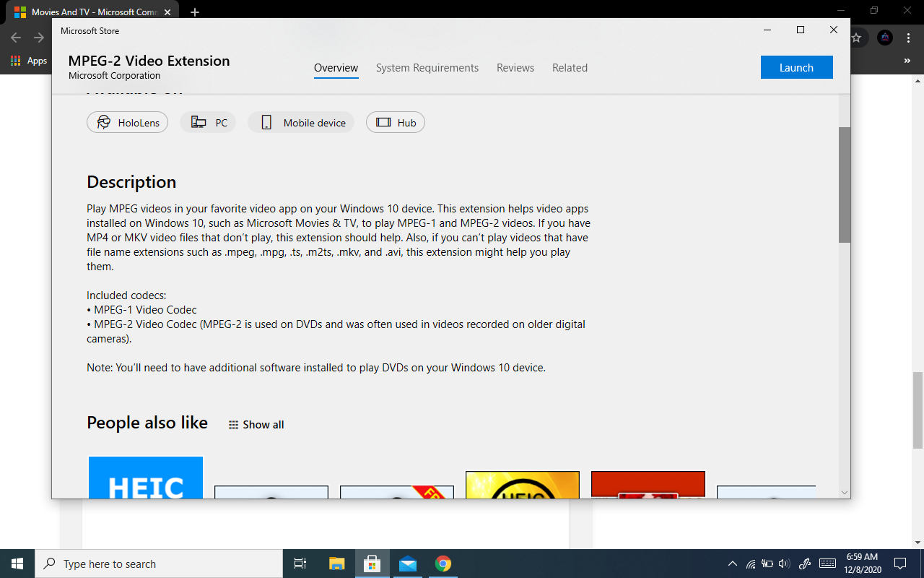Click the Microsoft Store vertical scrollbar thumb
The height and width of the screenshot is (578, 924).
coord(845,185)
